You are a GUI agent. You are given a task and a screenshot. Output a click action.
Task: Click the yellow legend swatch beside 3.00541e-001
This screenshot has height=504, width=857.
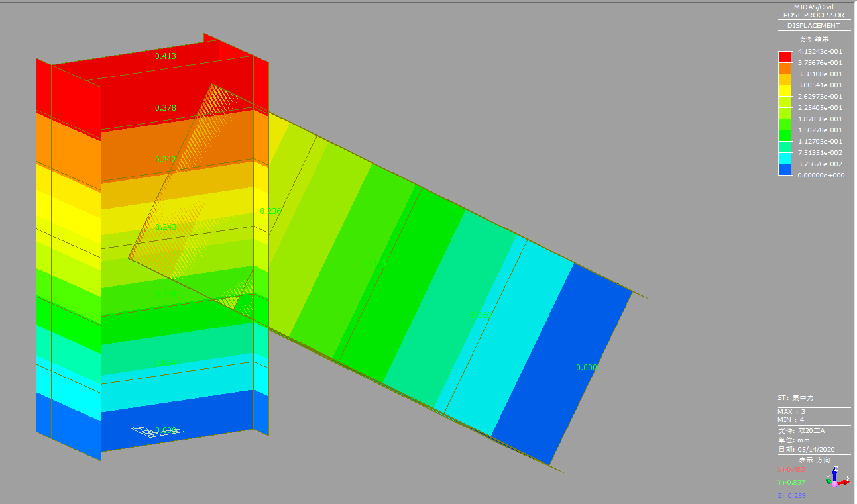point(785,91)
